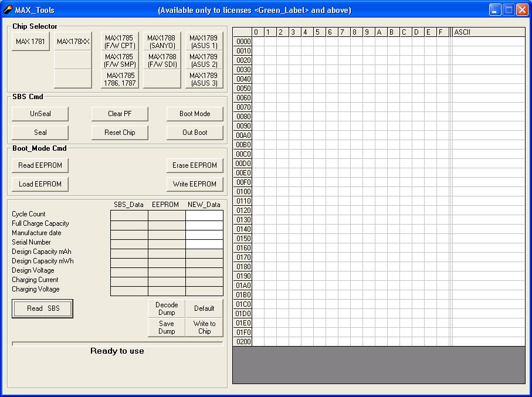Click the Default button
The height and width of the screenshot is (397, 532).
point(204,308)
